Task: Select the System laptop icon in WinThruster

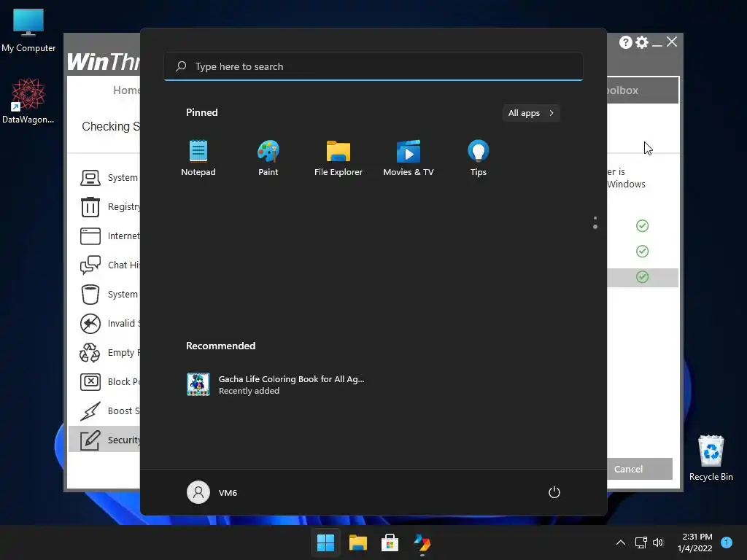Action: 90,178
